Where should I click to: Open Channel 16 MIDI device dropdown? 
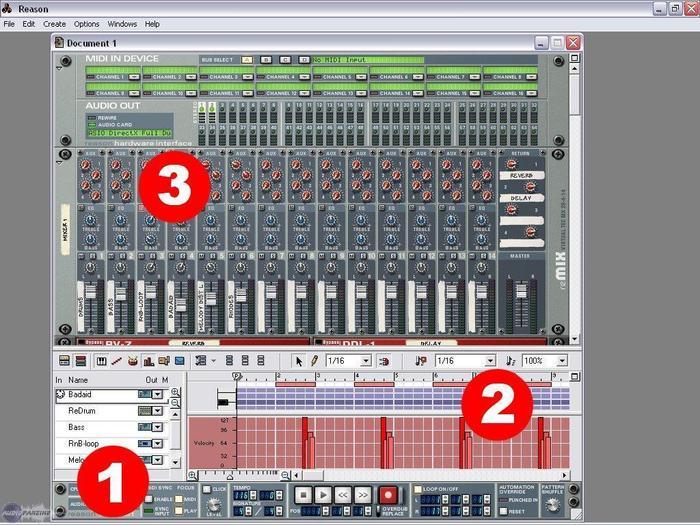(532, 93)
